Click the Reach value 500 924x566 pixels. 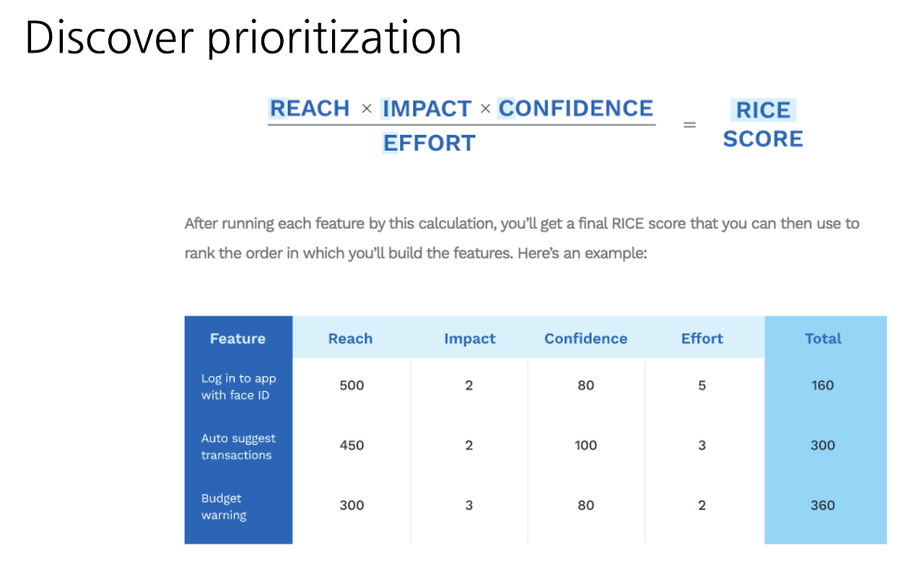click(x=352, y=386)
